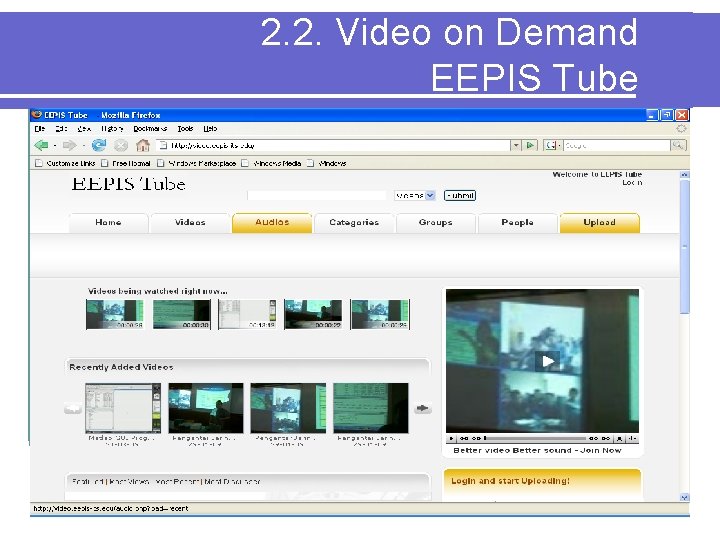Click the EEPIS Tube search text box

[x=316, y=196]
